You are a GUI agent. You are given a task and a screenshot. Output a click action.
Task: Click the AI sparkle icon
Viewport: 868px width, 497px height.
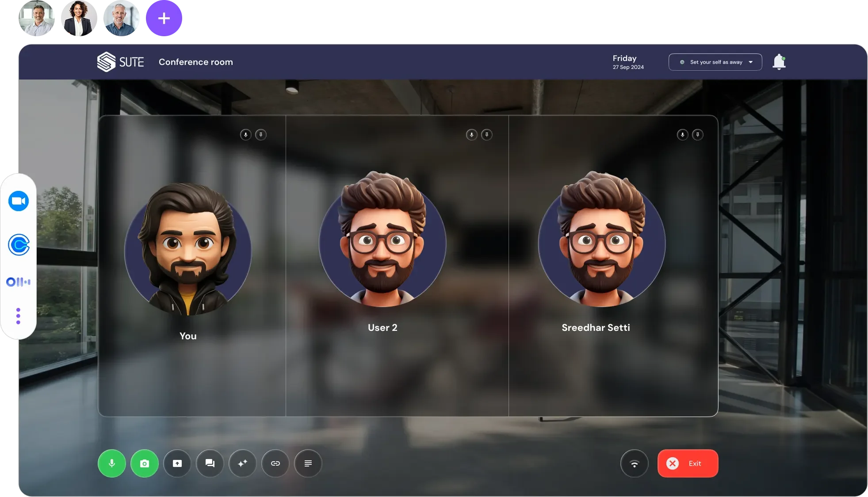[242, 463]
